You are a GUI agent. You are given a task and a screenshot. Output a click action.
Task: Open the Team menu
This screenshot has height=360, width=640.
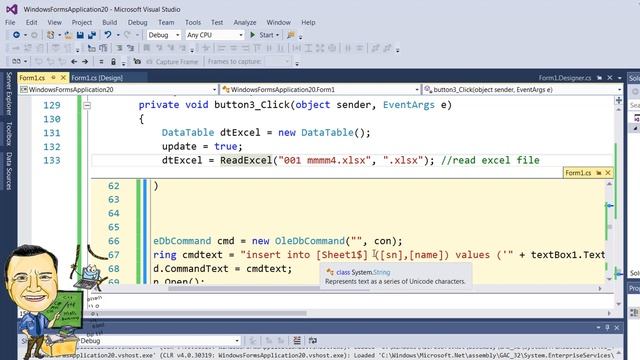point(166,22)
